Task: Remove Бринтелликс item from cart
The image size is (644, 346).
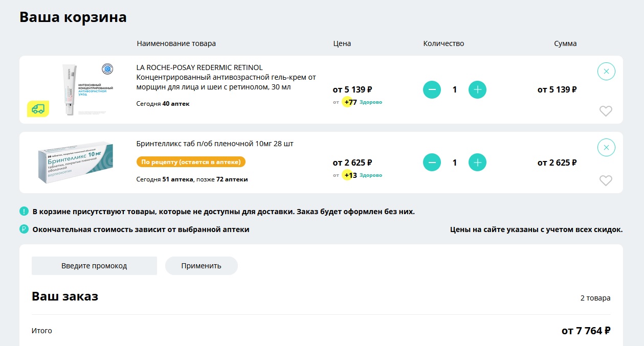Action: (606, 148)
